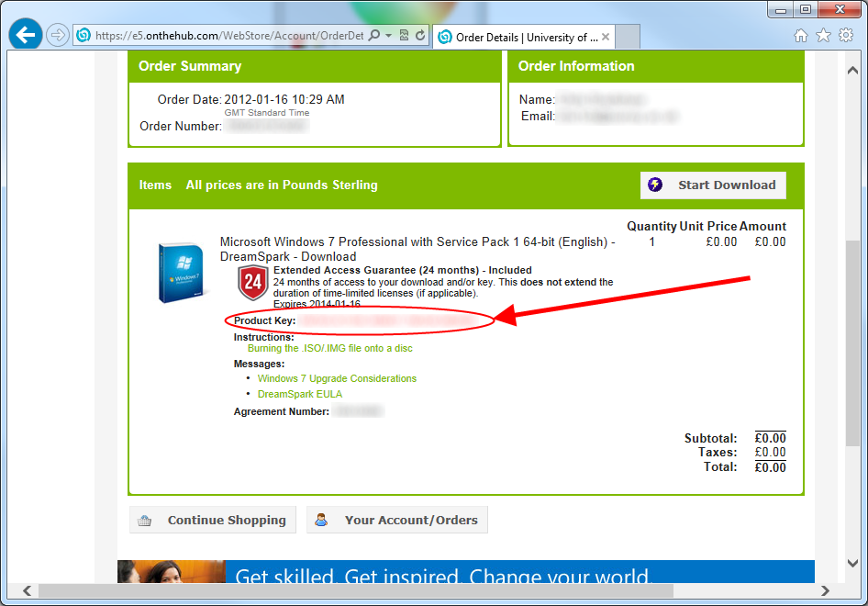Click the Order Summary heading
This screenshot has width=868, height=606.
(x=190, y=66)
